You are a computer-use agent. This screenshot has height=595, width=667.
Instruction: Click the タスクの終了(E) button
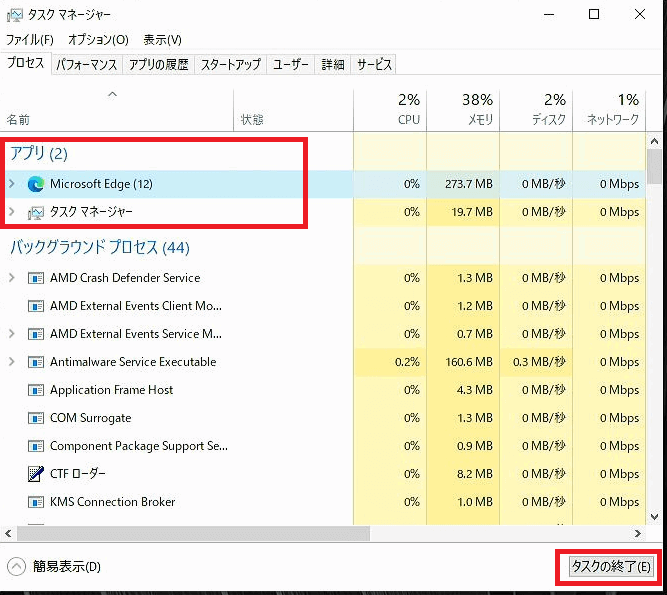(610, 567)
